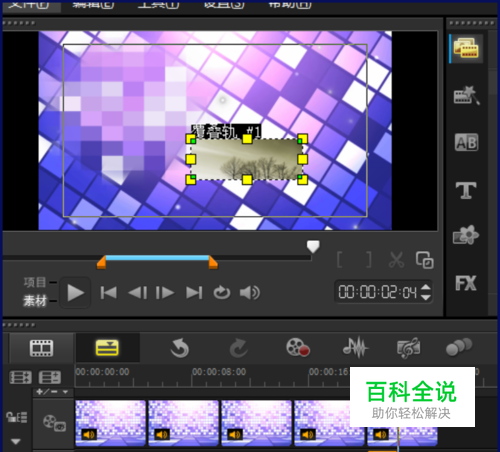The image size is (500, 452).
Task: Switch to Storyboard view
Action: (41, 348)
